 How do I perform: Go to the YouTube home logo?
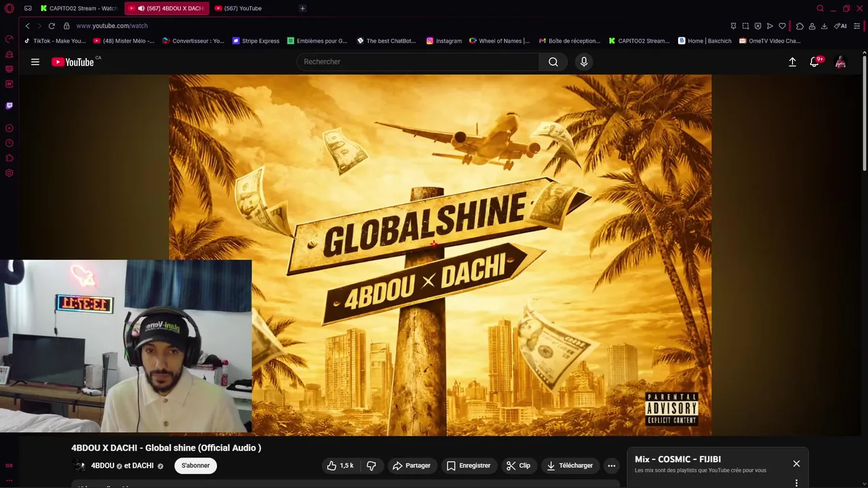tap(73, 62)
